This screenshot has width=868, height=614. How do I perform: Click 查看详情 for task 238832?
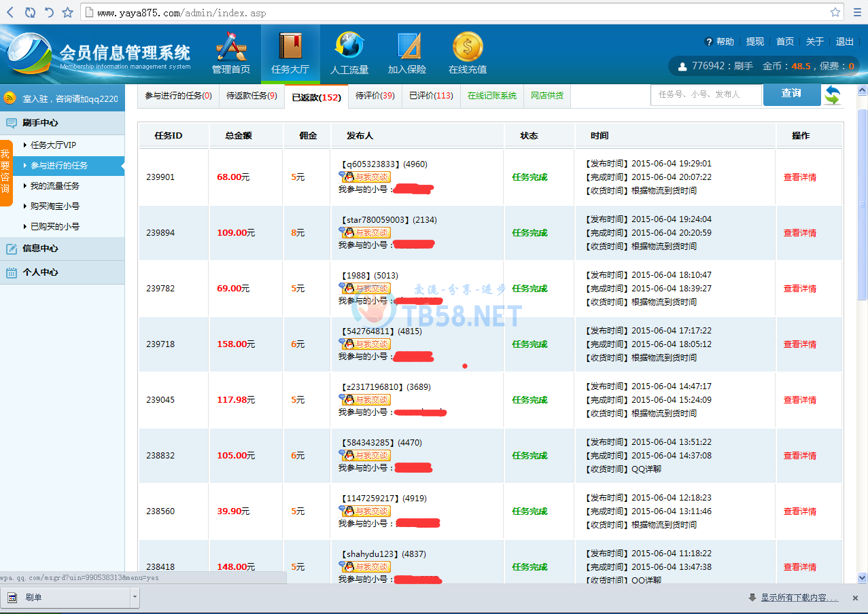tap(800, 456)
